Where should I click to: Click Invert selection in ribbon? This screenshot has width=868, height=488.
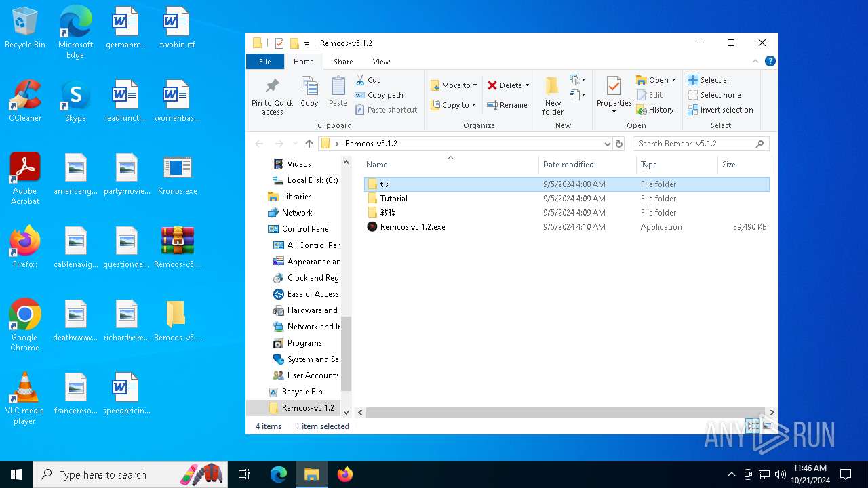tap(720, 110)
